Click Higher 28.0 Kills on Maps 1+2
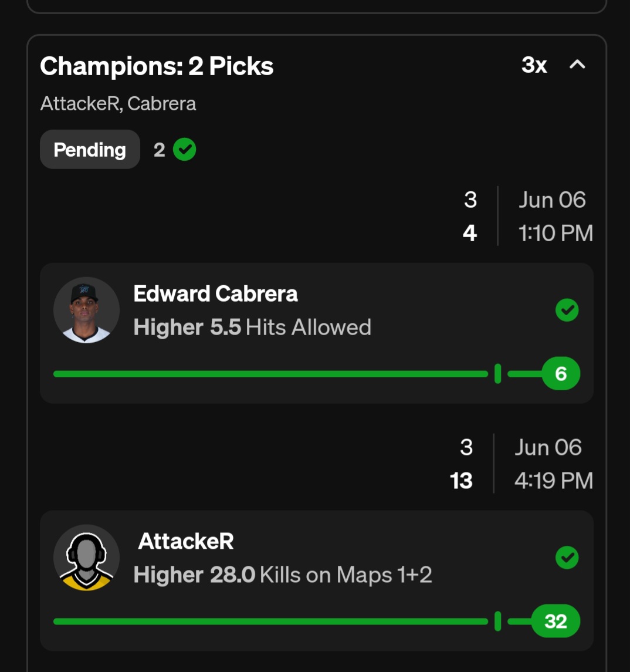 (x=283, y=575)
